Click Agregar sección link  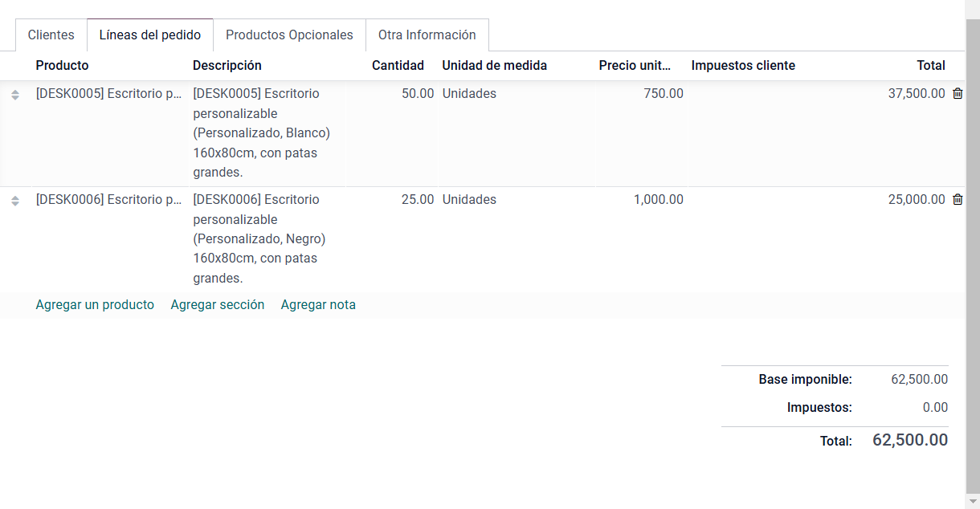coord(218,305)
